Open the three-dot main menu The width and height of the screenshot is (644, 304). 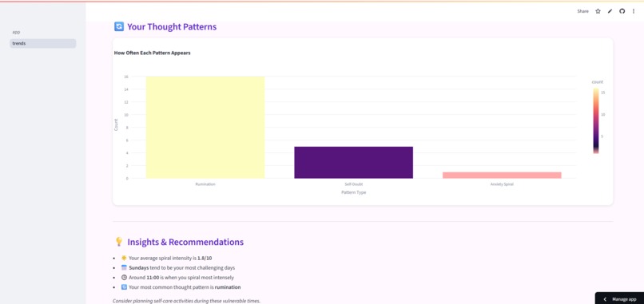coord(634,11)
